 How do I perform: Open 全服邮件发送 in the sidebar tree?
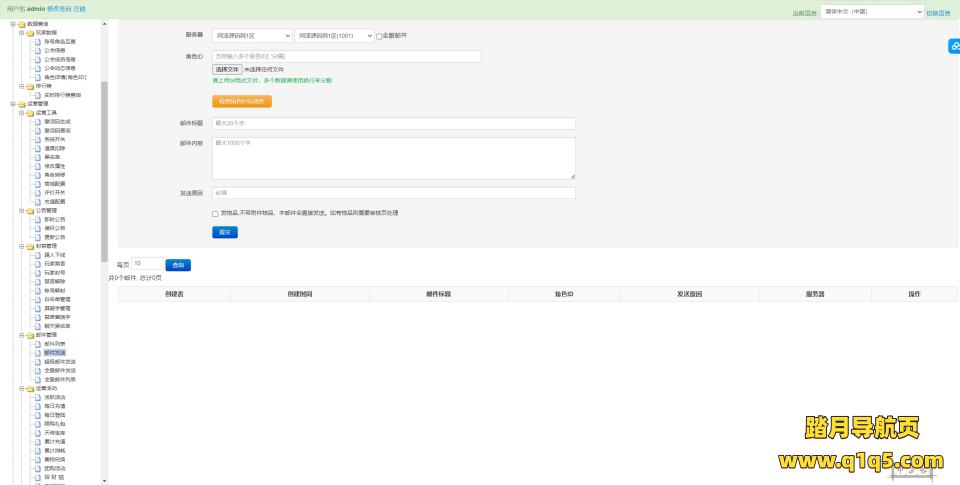(60, 370)
